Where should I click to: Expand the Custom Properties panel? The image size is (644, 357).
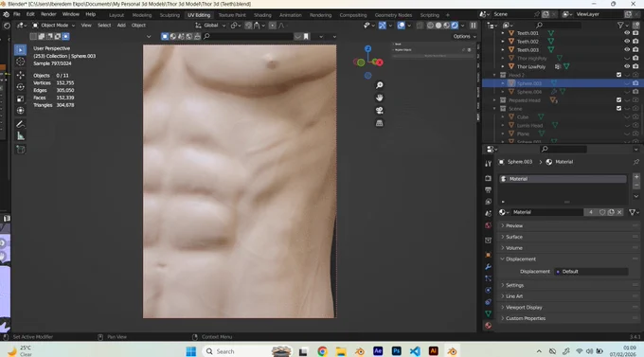pos(526,318)
